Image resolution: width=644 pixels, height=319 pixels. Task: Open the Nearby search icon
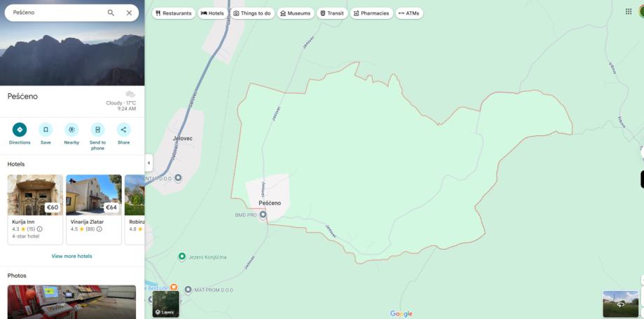(x=71, y=130)
